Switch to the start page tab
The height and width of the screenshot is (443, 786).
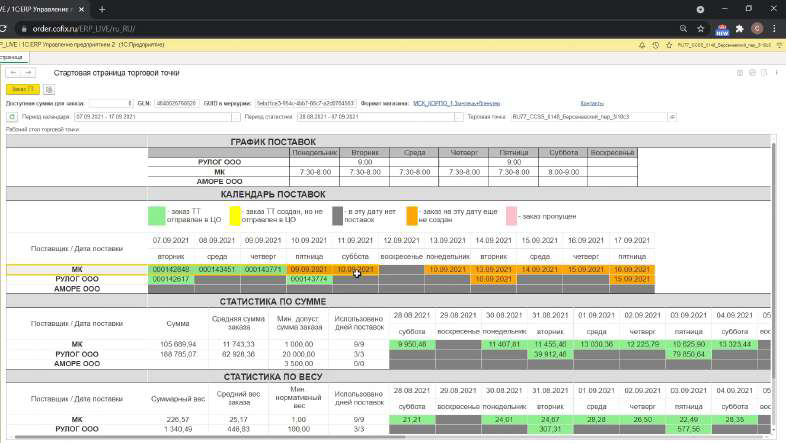[x=12, y=58]
